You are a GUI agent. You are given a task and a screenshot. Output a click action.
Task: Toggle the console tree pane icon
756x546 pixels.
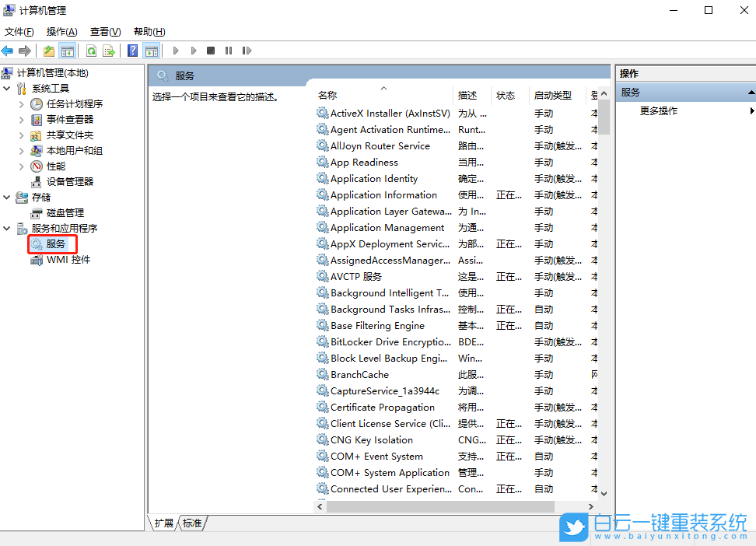pos(68,50)
